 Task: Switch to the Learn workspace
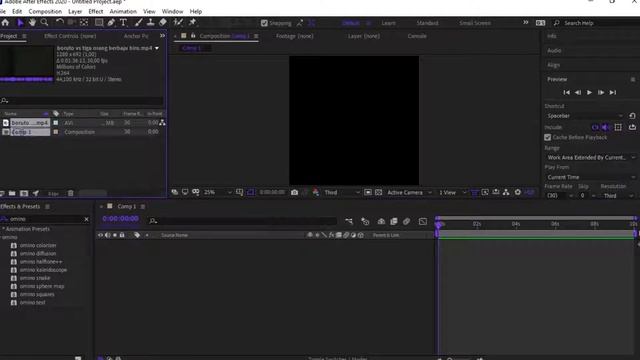(389, 23)
